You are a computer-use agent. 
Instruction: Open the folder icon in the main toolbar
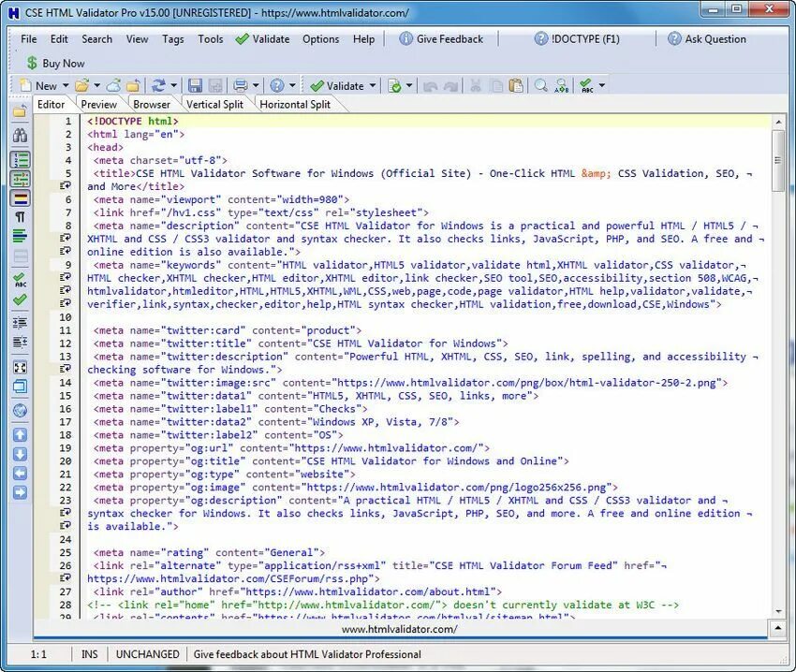pos(82,86)
